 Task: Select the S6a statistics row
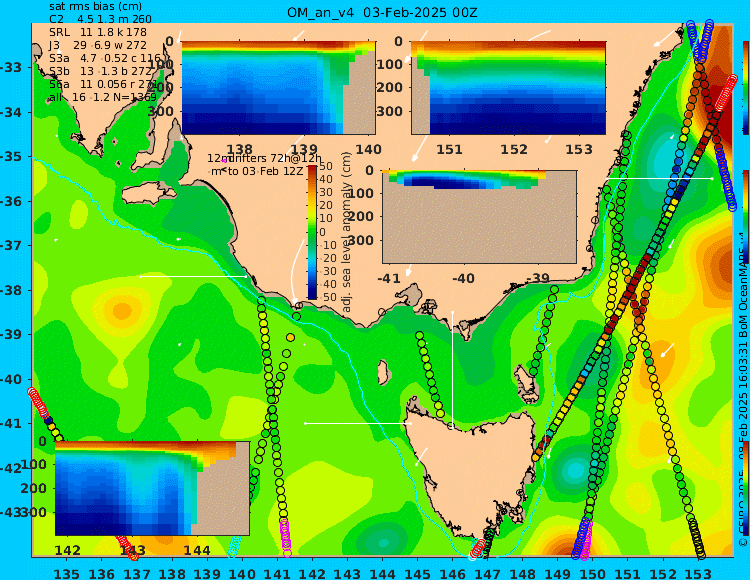click(x=103, y=84)
